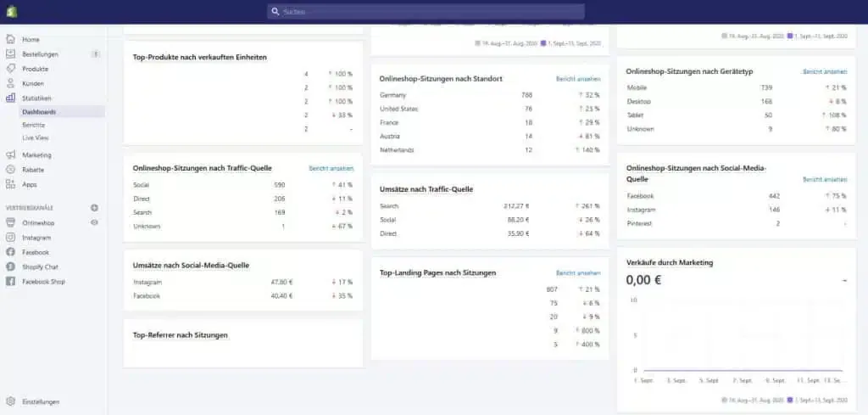Open Apps in the sidebar
868x415 pixels.
click(x=30, y=184)
